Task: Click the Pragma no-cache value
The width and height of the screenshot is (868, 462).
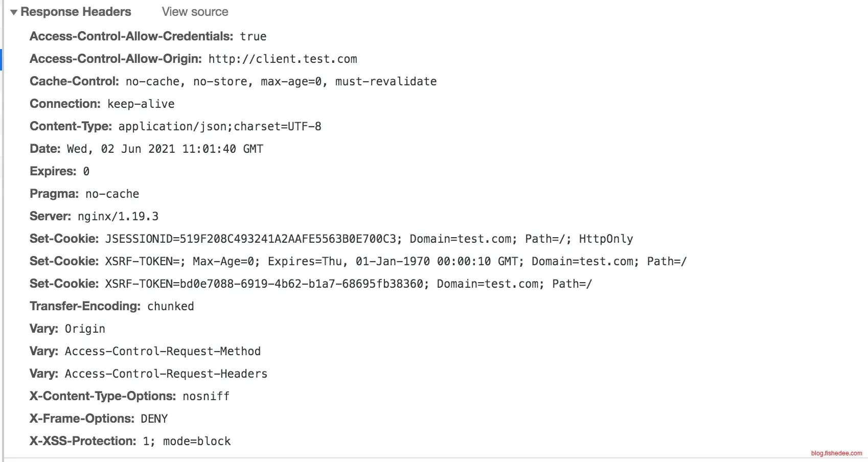Action: 112,194
